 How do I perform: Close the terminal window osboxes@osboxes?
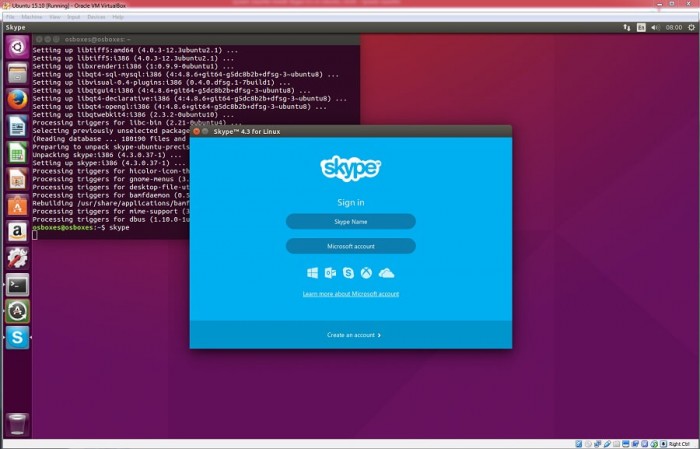click(x=39, y=39)
